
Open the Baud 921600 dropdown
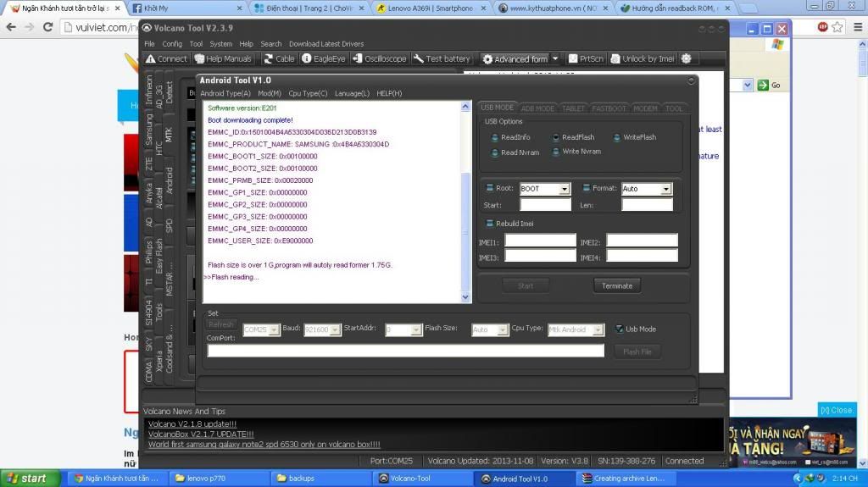[x=335, y=329]
